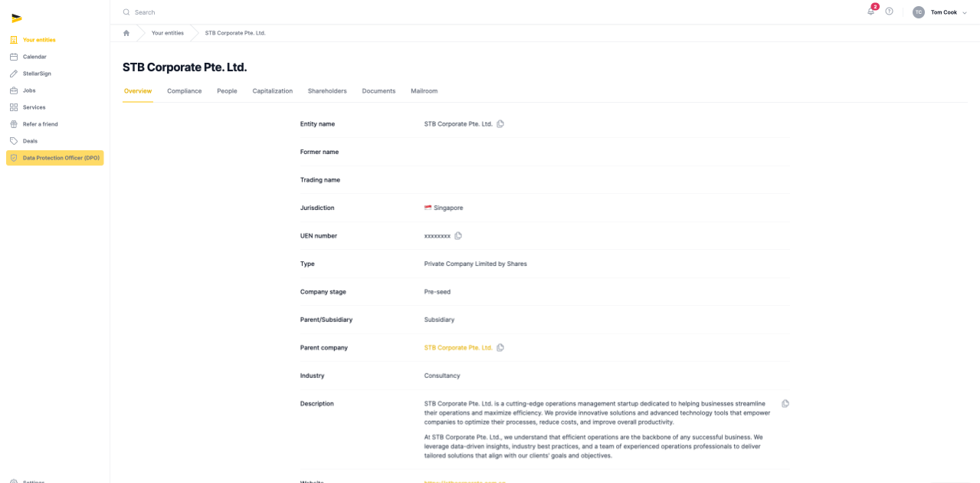Open the Shareholders tab
Screen dimensions: 980x483
(x=327, y=91)
